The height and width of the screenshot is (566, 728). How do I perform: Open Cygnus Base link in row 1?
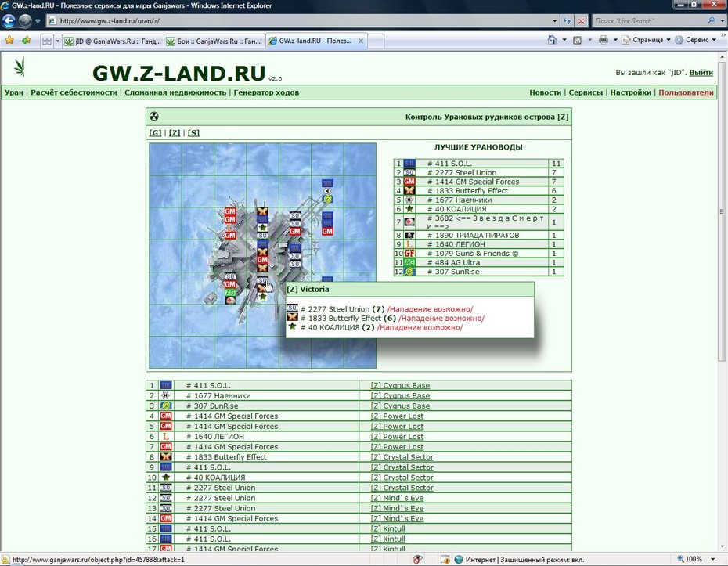[400, 385]
